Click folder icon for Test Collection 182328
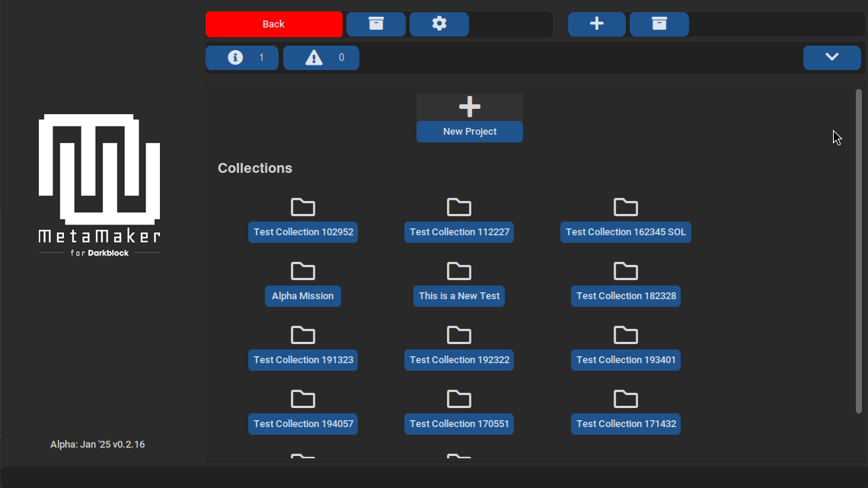 coord(626,271)
